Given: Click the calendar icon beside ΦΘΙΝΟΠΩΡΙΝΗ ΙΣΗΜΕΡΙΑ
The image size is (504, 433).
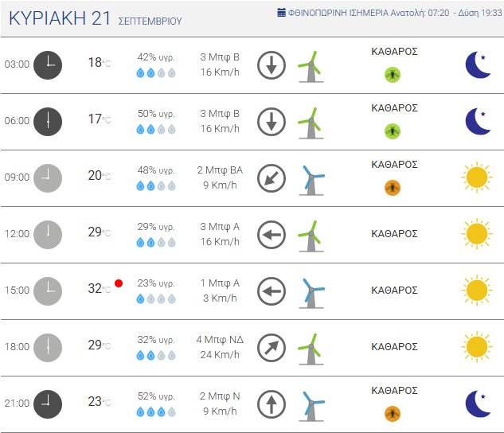Looking at the screenshot, I should [x=281, y=13].
